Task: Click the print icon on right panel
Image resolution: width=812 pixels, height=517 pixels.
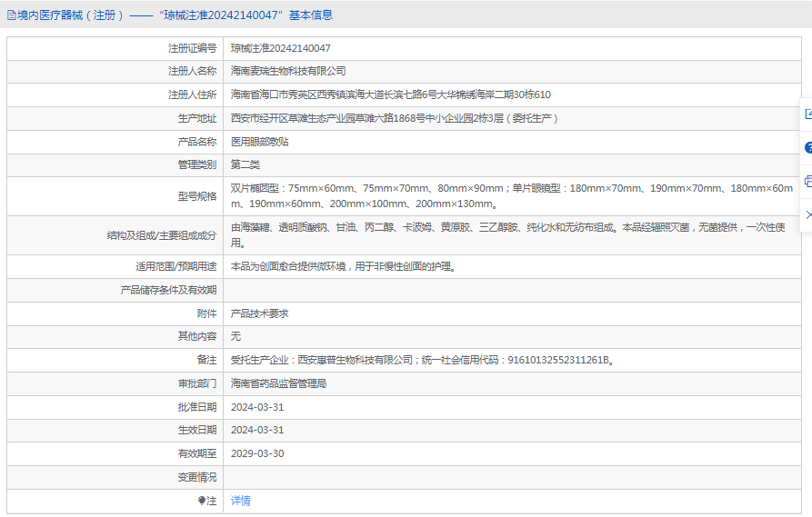Action: [x=807, y=181]
